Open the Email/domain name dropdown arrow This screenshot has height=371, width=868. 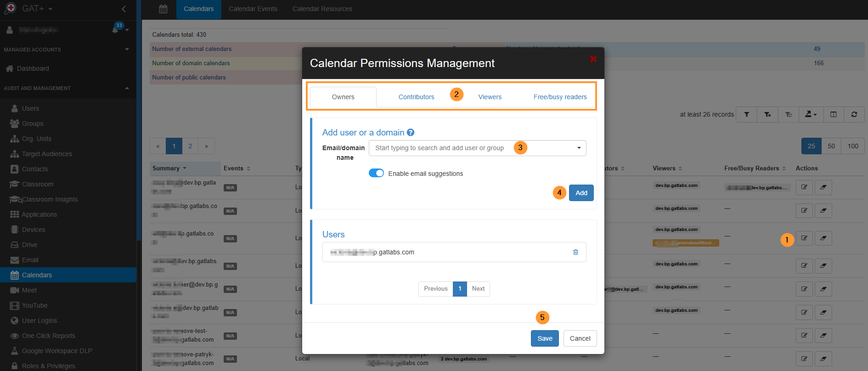click(x=579, y=148)
